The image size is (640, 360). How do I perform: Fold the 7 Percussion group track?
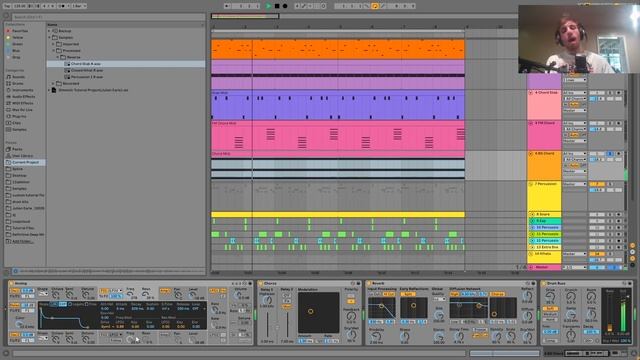coord(531,184)
